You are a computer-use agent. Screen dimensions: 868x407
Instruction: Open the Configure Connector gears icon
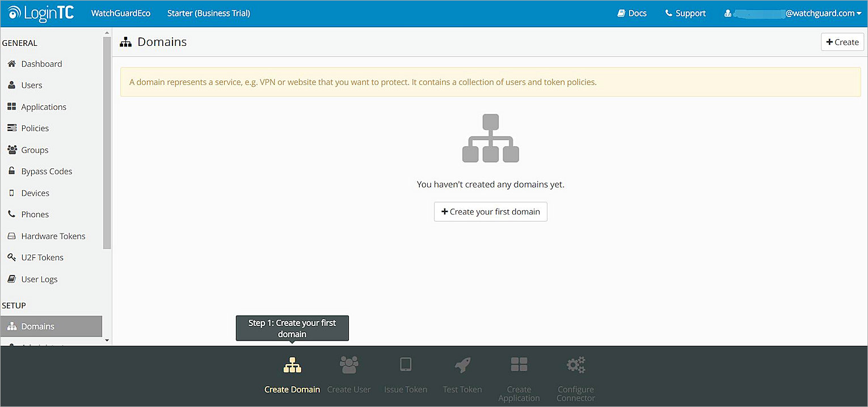[x=575, y=365]
